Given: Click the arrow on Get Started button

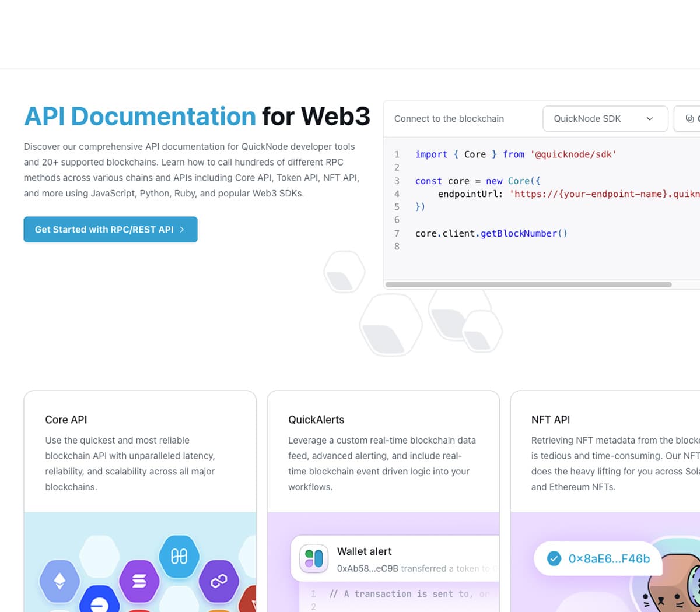Looking at the screenshot, I should 182,230.
